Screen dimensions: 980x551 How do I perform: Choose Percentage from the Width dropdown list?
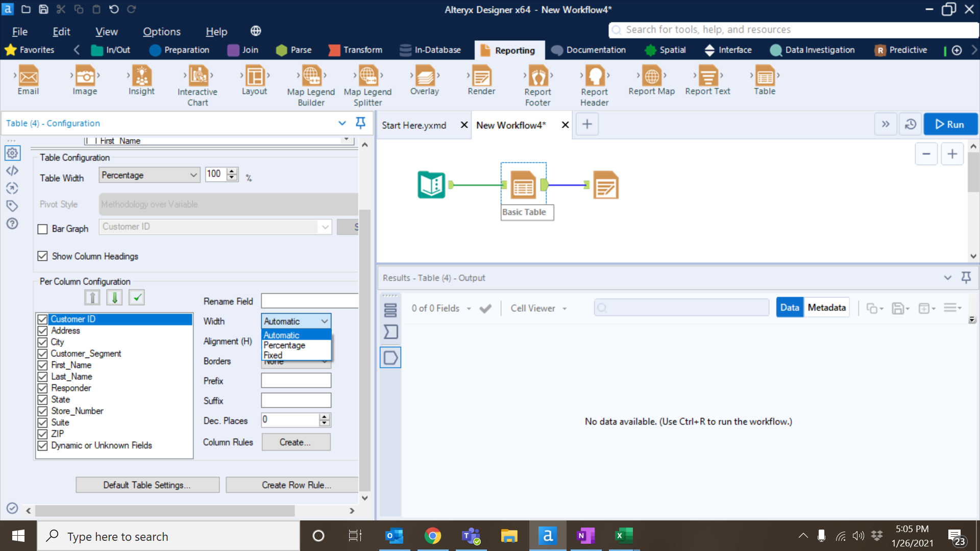click(x=284, y=345)
